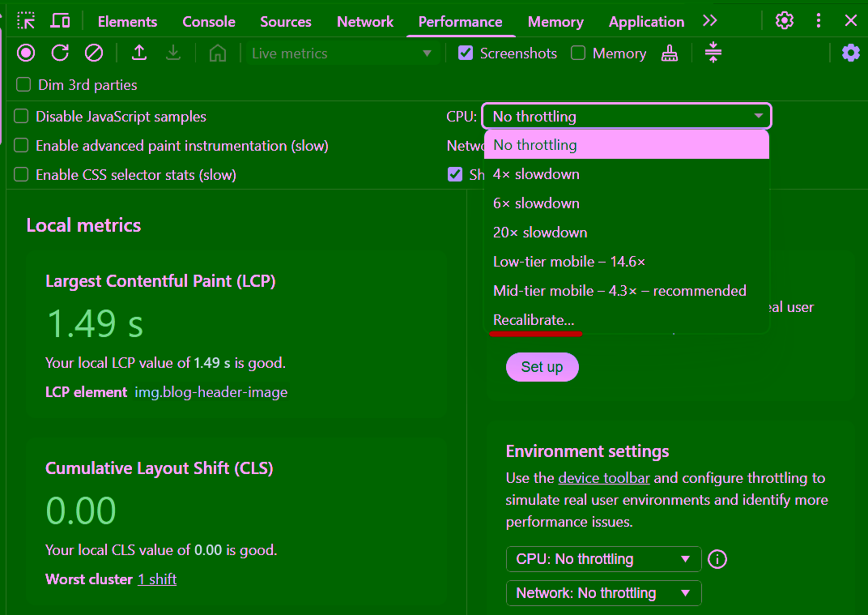Click the Recalibrate option
Viewport: 868px width, 615px height.
[534, 320]
